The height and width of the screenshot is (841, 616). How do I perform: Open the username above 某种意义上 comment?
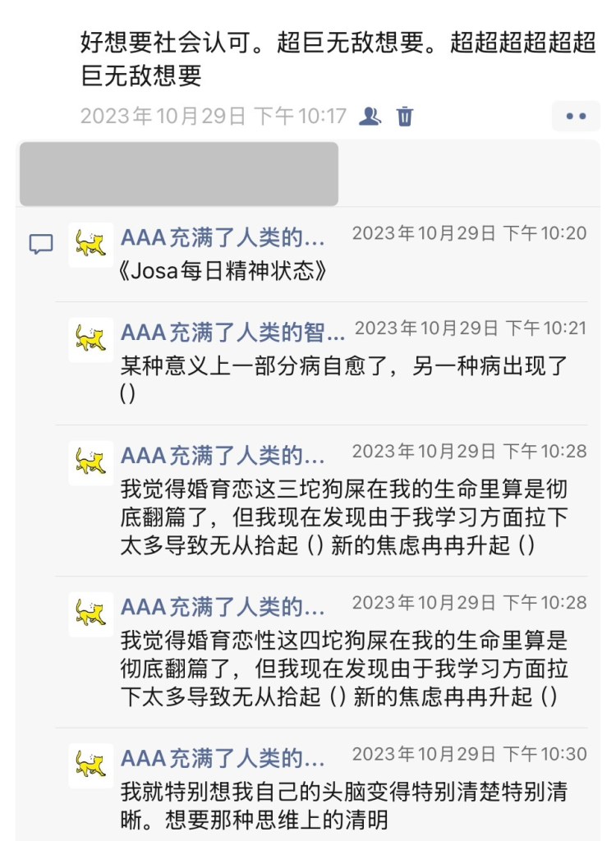point(233,333)
